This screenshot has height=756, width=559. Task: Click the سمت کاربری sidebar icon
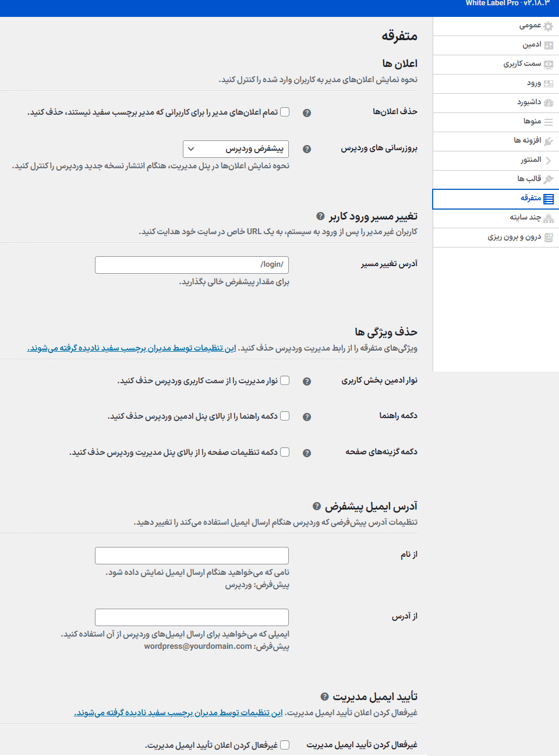(548, 65)
